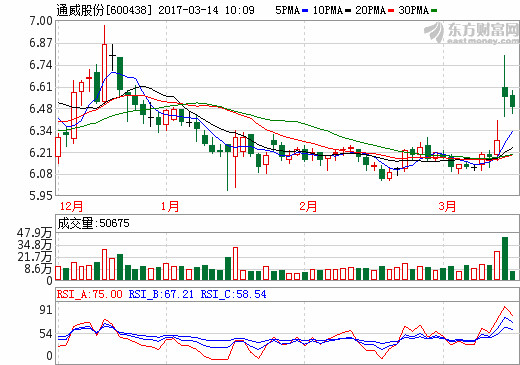Click the 8.6万 volume axis label

coord(38,269)
